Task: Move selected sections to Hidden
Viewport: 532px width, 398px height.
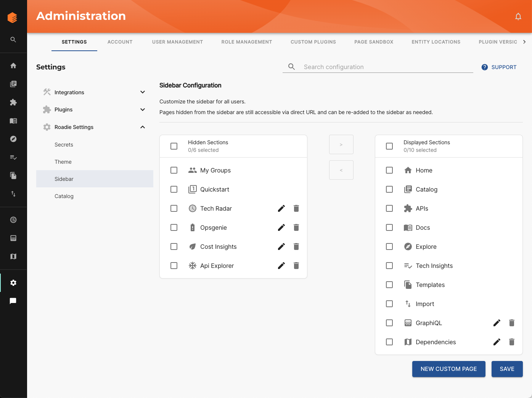Action: coord(341,170)
